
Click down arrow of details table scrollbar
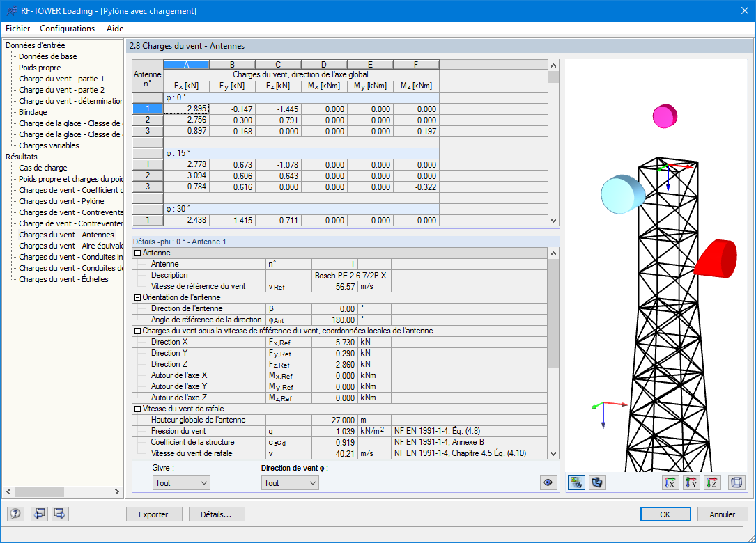[x=553, y=453]
